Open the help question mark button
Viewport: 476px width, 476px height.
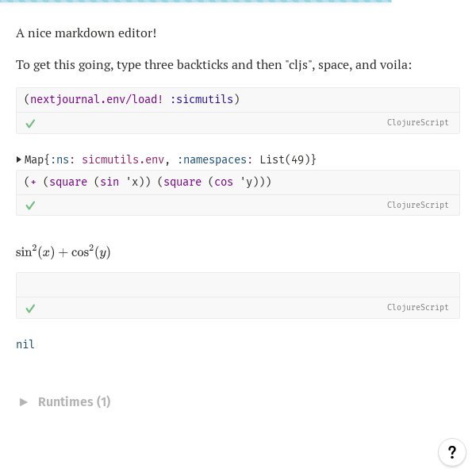click(451, 452)
